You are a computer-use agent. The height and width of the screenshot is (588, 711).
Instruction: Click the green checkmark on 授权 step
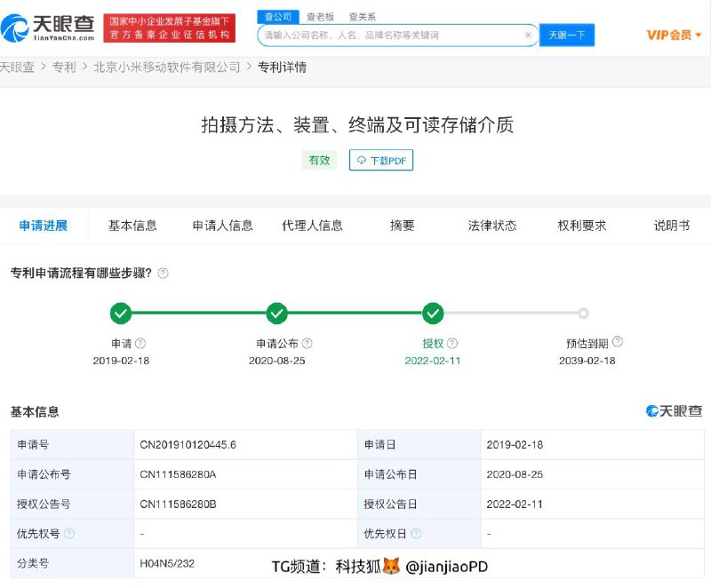[432, 314]
